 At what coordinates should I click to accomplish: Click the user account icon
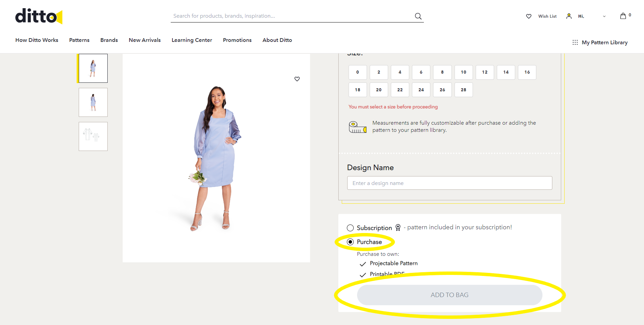(x=569, y=16)
